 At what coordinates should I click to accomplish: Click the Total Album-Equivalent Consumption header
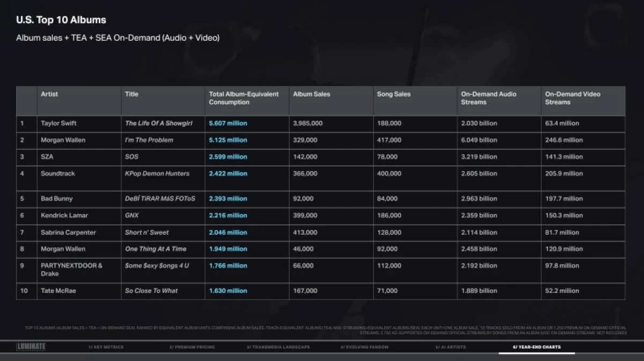tap(244, 98)
